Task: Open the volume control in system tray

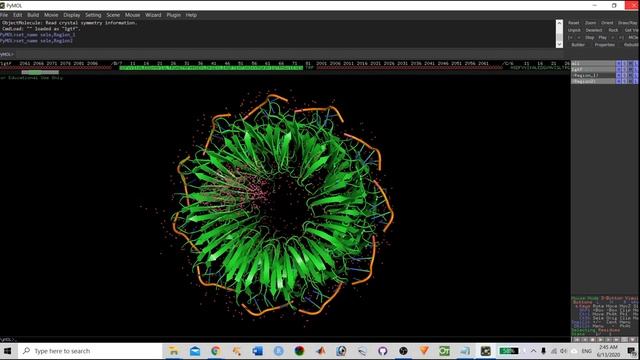Action: [x=564, y=351]
